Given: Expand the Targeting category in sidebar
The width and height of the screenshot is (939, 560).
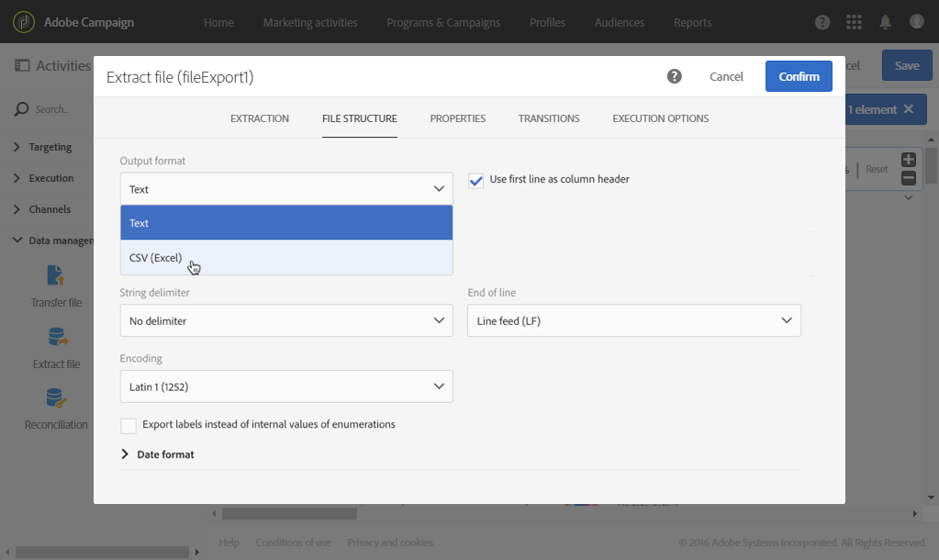Looking at the screenshot, I should click(49, 147).
